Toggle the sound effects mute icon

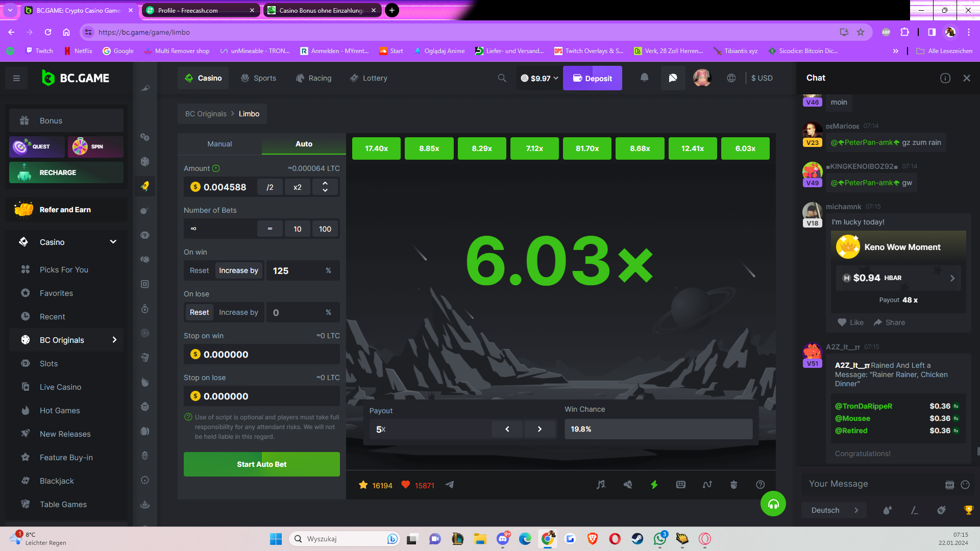click(628, 485)
